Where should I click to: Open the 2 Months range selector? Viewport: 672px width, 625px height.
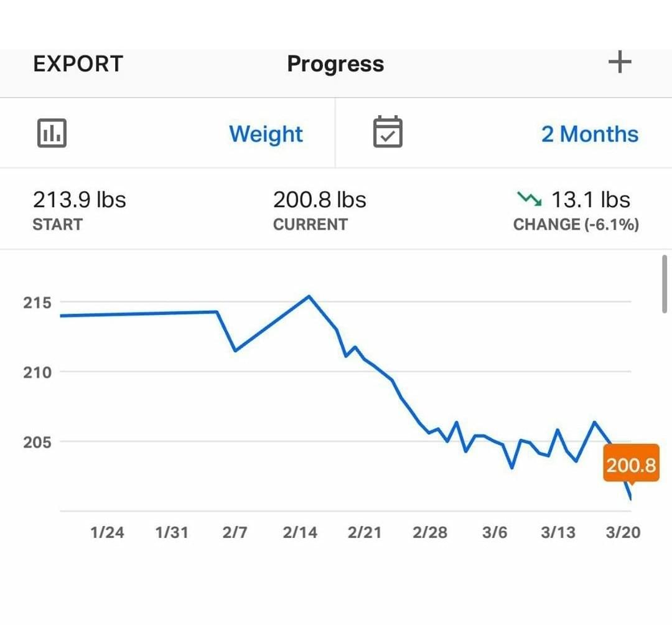coord(589,134)
